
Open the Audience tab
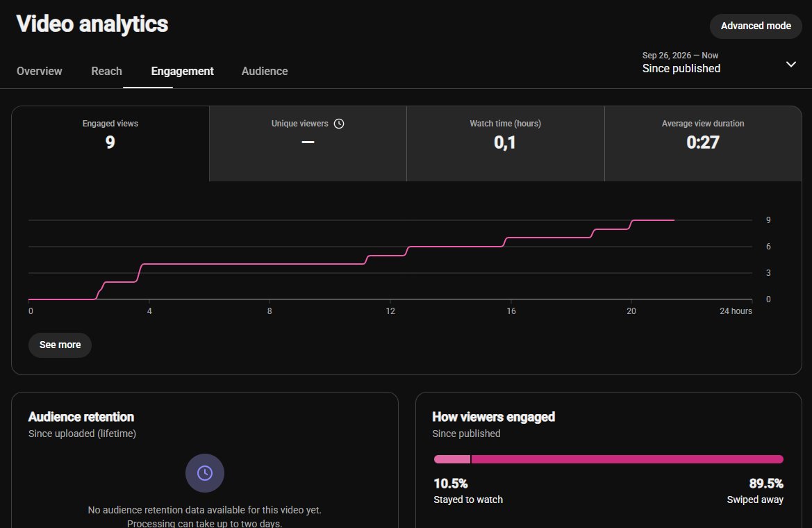tap(265, 72)
